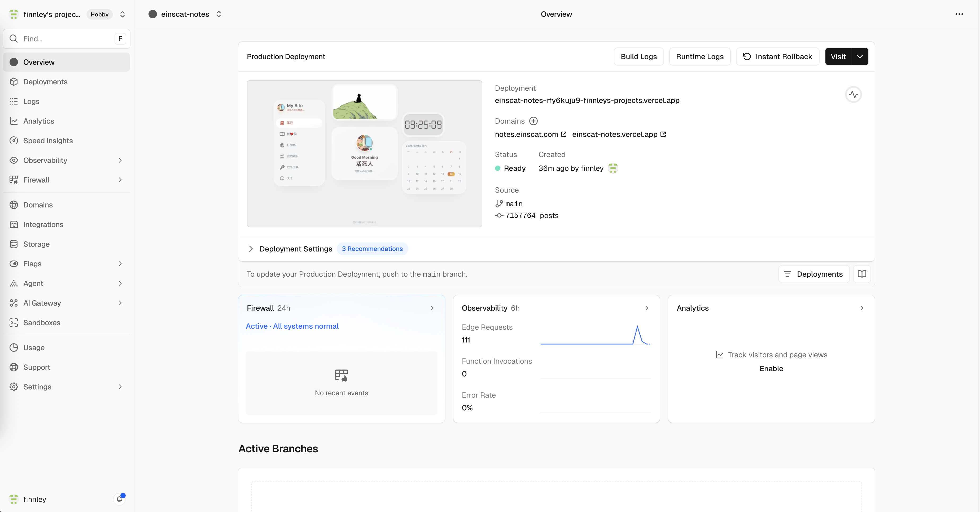The width and height of the screenshot is (980, 512).
Task: Open the Visit button dropdown arrow
Action: click(x=860, y=56)
